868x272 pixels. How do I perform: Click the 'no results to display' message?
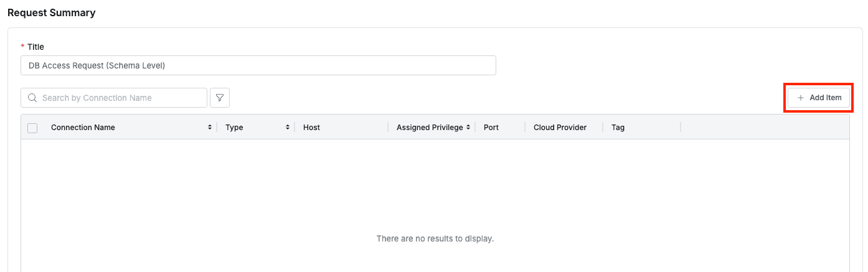[x=435, y=238]
